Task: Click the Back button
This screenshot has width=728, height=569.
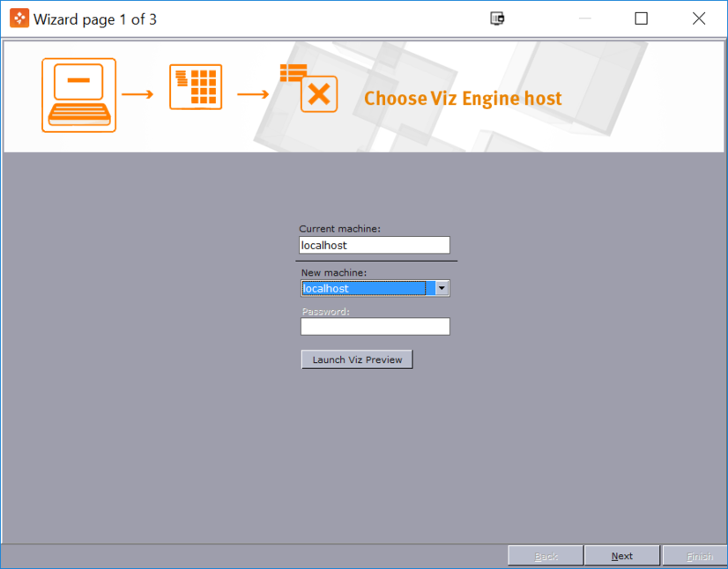Action: (546, 556)
